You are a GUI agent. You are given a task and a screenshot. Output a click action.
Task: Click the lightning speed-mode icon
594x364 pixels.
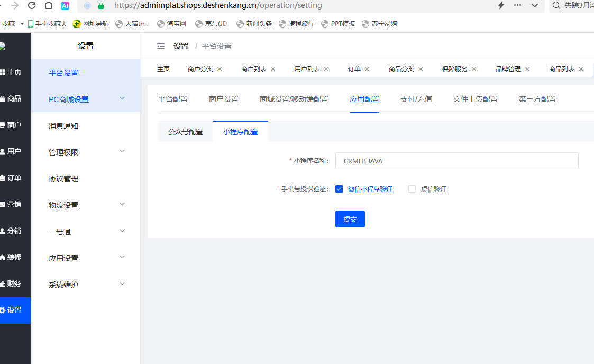pos(501,5)
